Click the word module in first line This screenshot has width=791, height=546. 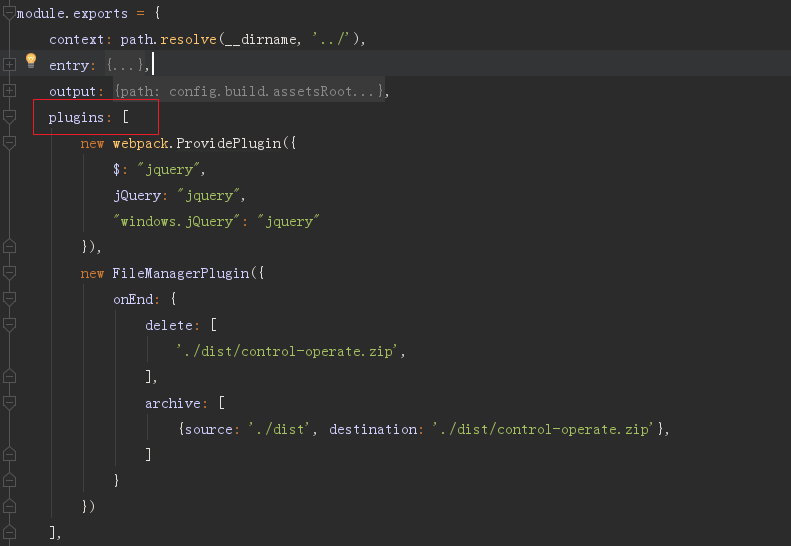coord(42,13)
